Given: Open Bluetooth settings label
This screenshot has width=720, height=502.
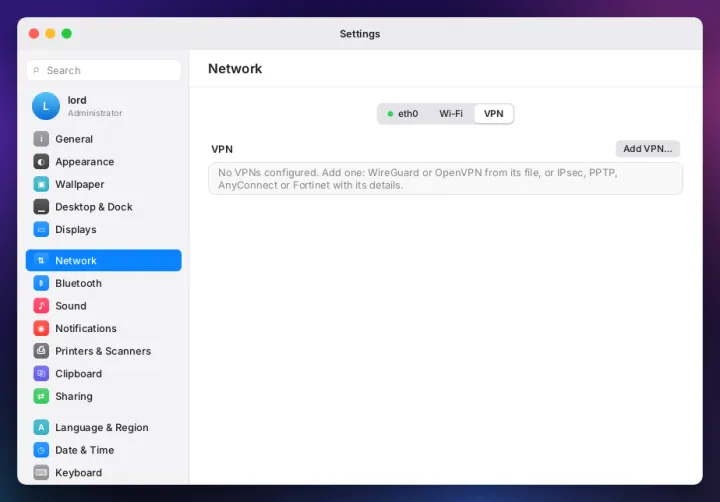Looking at the screenshot, I should point(79,283).
